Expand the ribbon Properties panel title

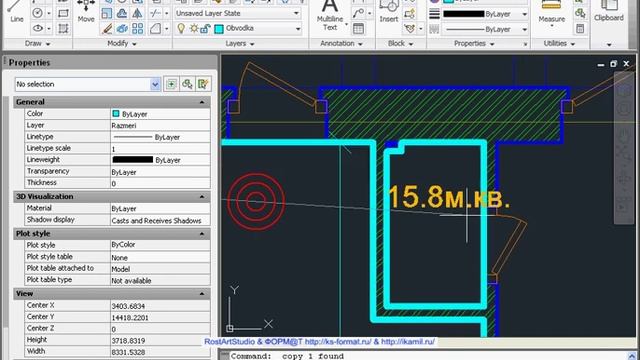474,43
